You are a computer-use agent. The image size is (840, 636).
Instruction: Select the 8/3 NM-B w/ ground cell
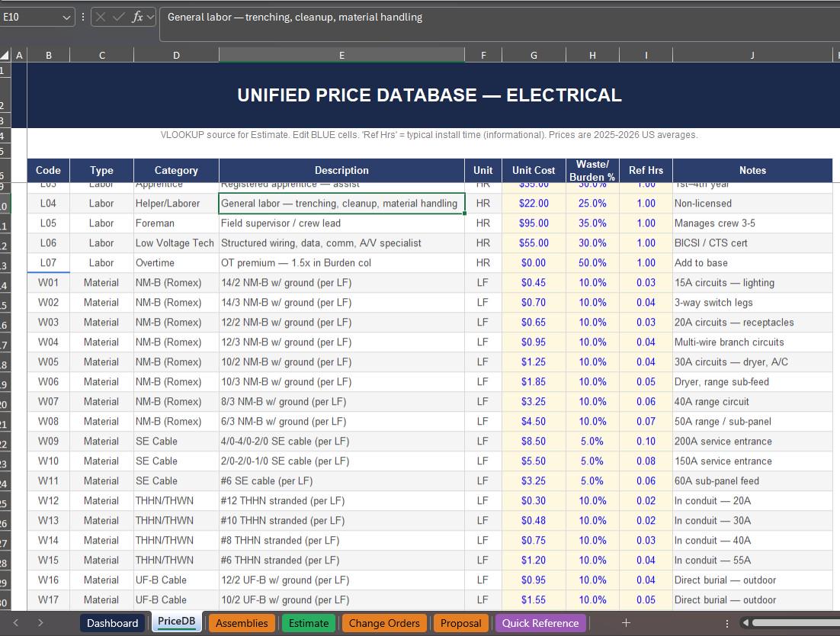(x=341, y=401)
